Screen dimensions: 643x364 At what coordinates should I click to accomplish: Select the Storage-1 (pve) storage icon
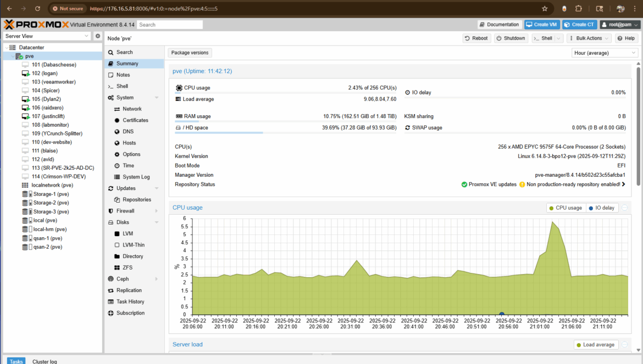25,194
